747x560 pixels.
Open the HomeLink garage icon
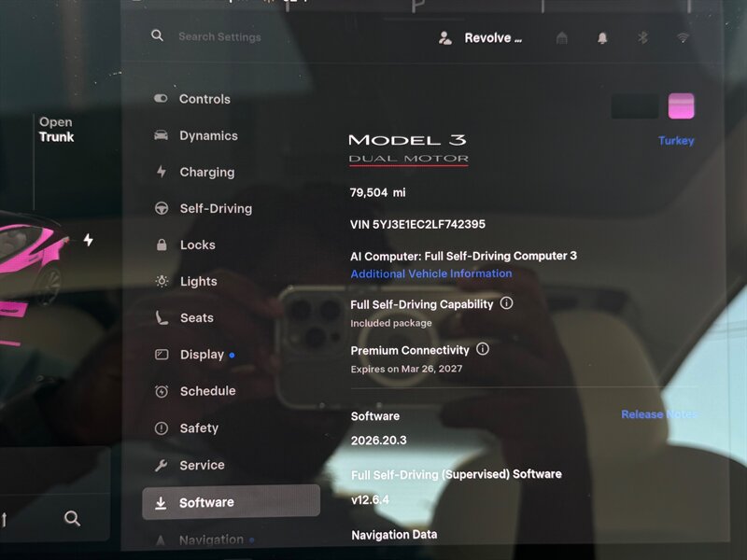[562, 37]
